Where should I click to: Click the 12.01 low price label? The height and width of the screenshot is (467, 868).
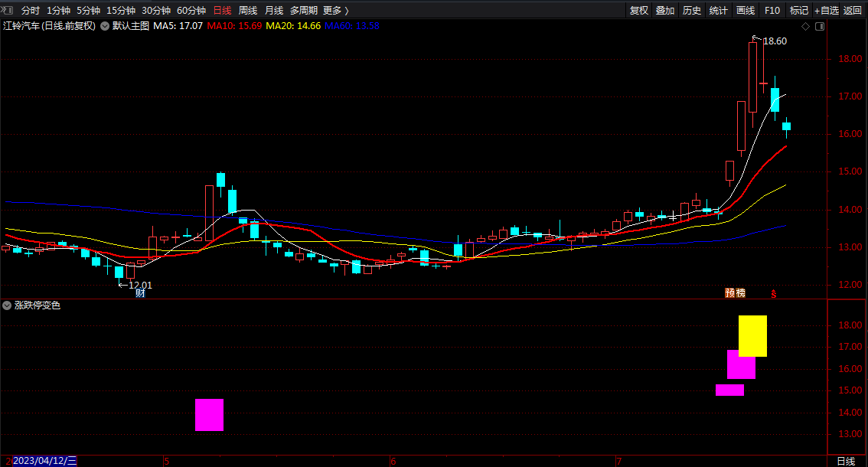(x=140, y=286)
